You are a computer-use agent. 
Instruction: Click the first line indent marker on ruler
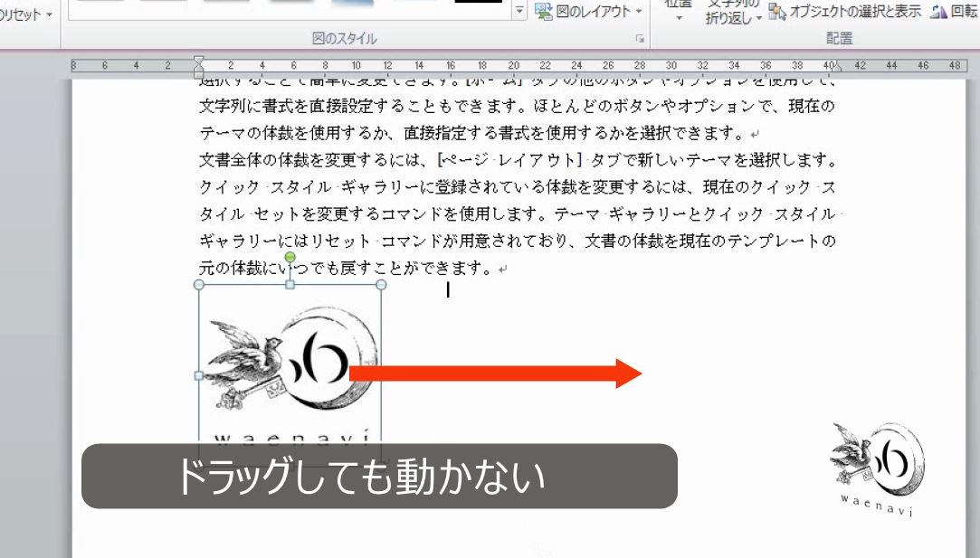pos(199,61)
